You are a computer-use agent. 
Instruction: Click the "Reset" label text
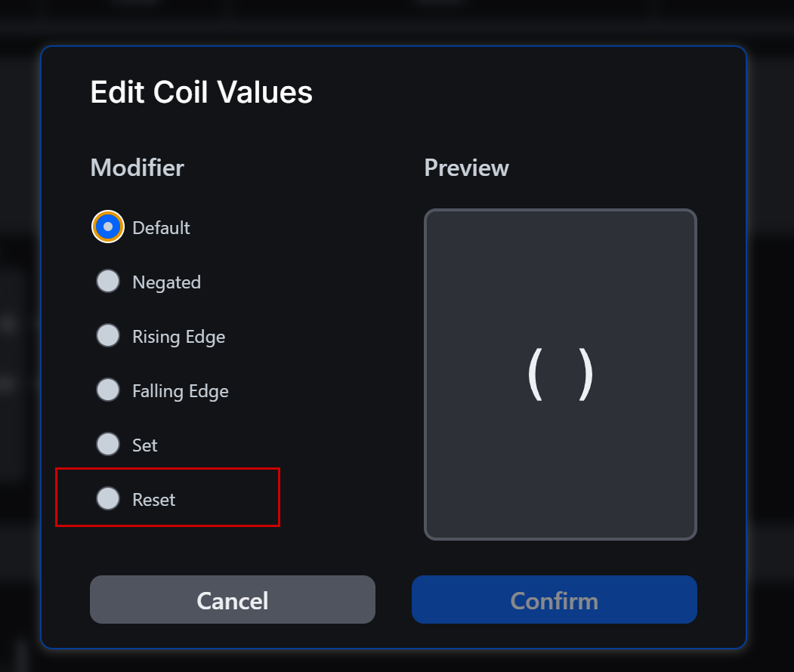[x=153, y=500]
